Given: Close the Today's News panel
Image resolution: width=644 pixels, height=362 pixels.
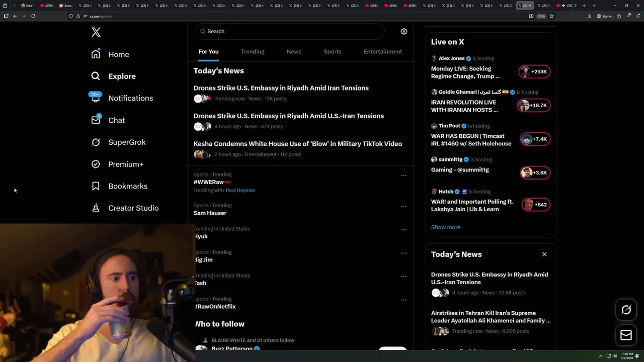Looking at the screenshot, I should coord(544,254).
